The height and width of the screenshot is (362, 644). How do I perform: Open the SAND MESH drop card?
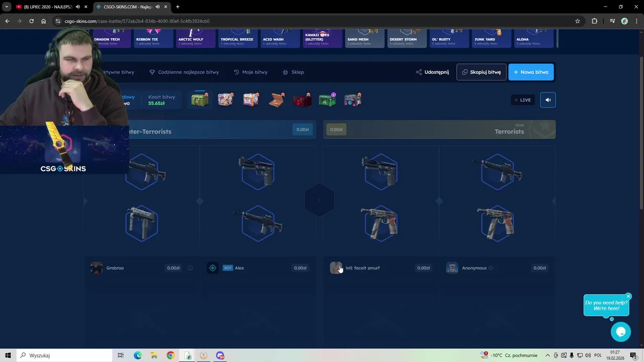[365, 39]
